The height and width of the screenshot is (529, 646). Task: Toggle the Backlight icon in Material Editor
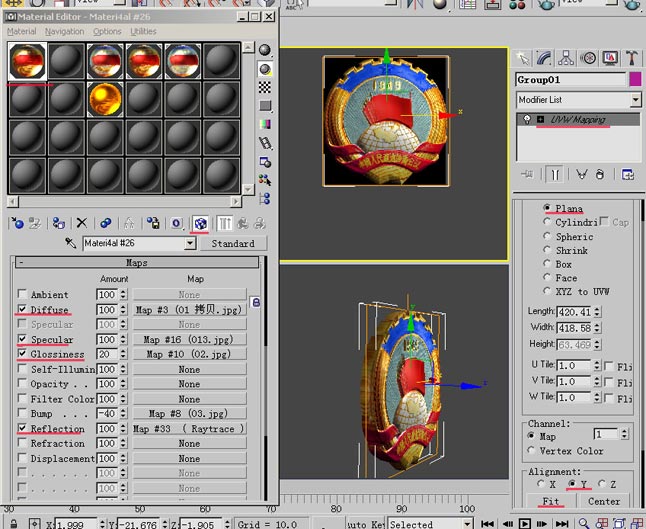[265, 69]
